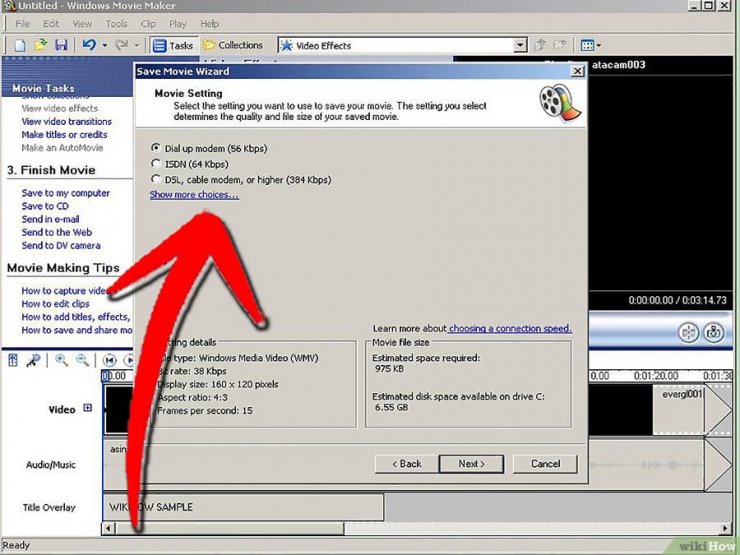Image resolution: width=740 pixels, height=555 pixels.
Task: Open the View menu
Action: click(82, 24)
